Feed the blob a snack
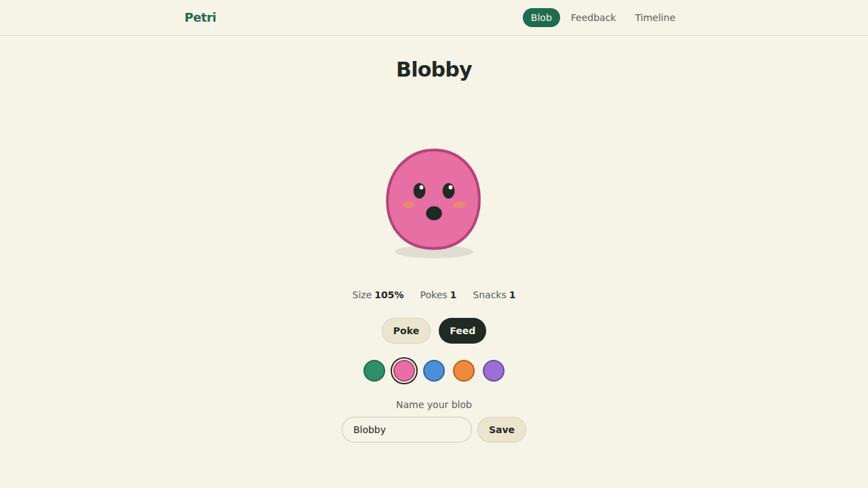 [462, 331]
